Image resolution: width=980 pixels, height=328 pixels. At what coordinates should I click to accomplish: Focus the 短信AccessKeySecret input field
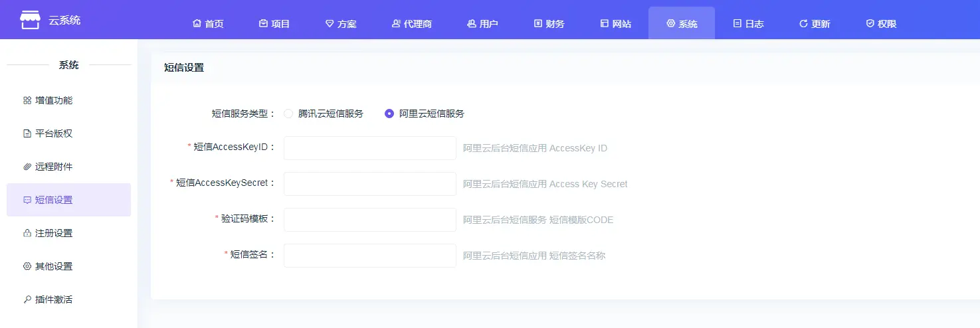point(370,184)
